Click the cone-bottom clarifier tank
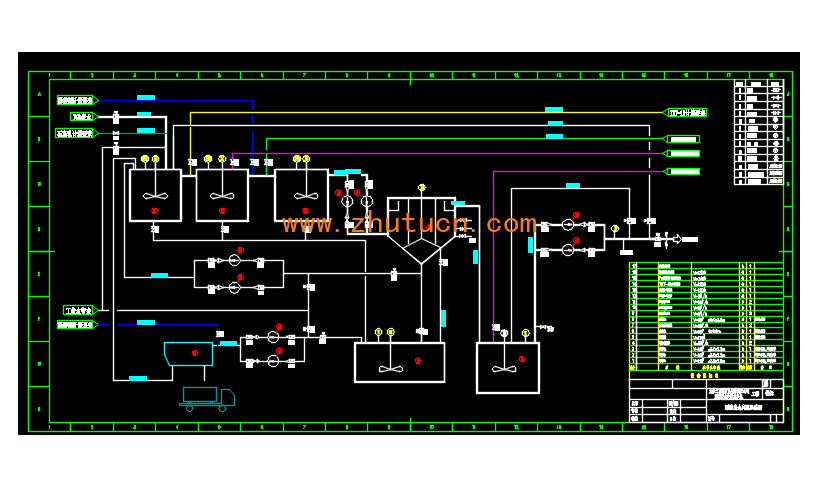Viewport: 818px width, 488px height. pyautogui.click(x=422, y=230)
